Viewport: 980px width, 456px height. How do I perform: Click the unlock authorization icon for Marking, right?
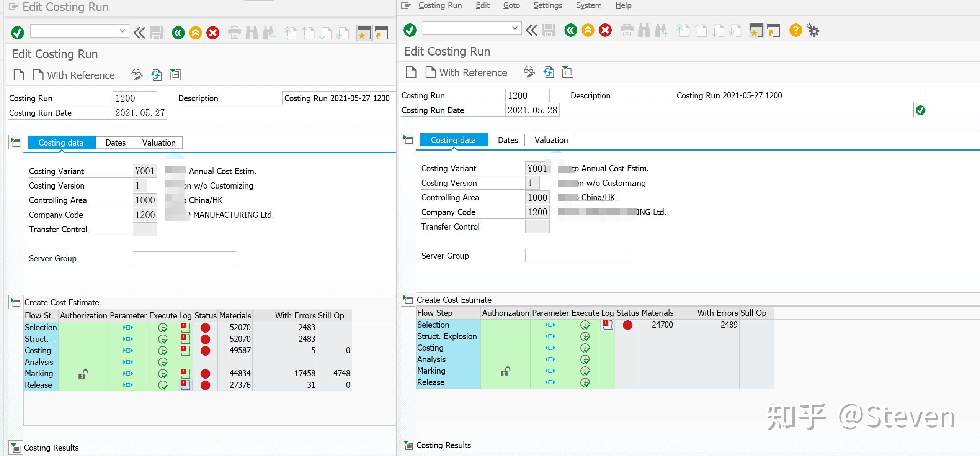click(x=505, y=371)
